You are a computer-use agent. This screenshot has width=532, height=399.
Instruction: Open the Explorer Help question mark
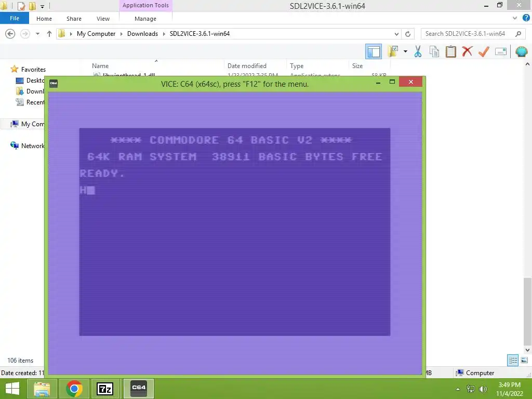(526, 18)
